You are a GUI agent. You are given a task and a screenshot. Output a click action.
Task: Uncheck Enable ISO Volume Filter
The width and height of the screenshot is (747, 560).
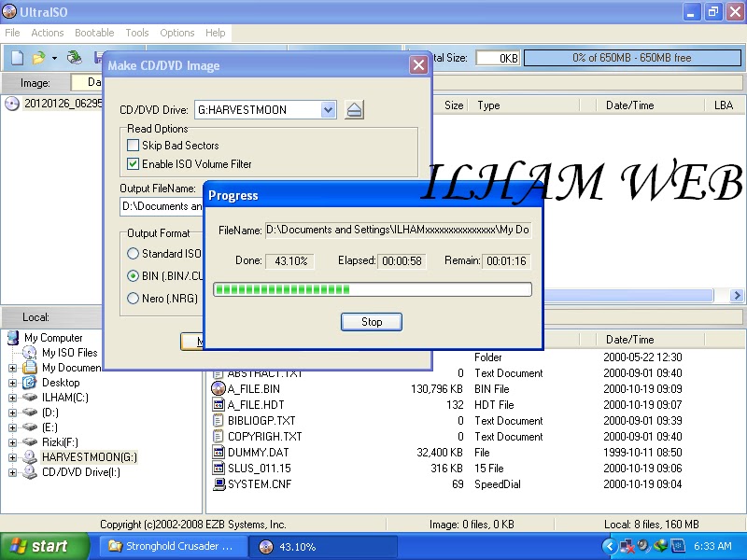[x=133, y=164]
